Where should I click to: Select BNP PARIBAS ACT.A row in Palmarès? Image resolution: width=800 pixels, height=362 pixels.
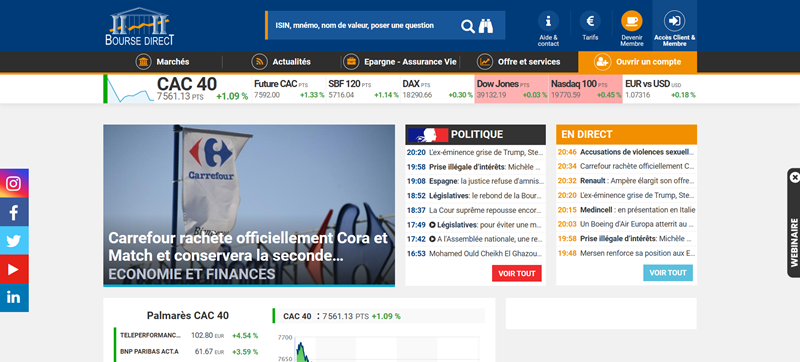(187, 352)
